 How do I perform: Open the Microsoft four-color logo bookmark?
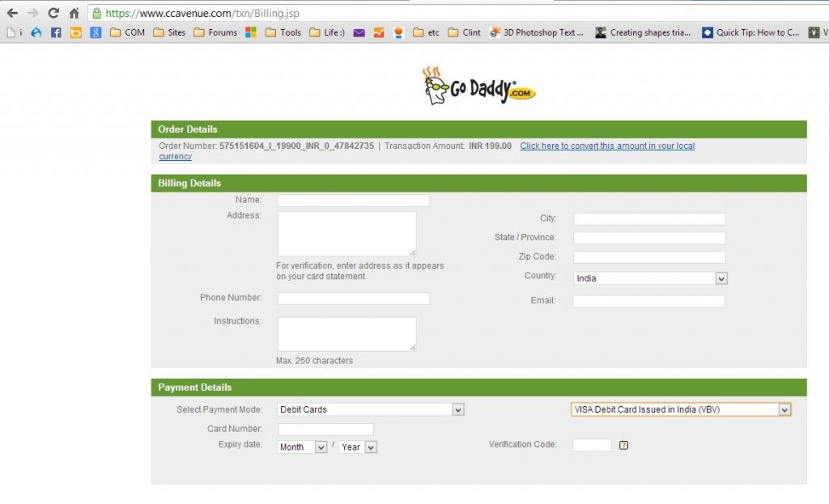point(251,32)
